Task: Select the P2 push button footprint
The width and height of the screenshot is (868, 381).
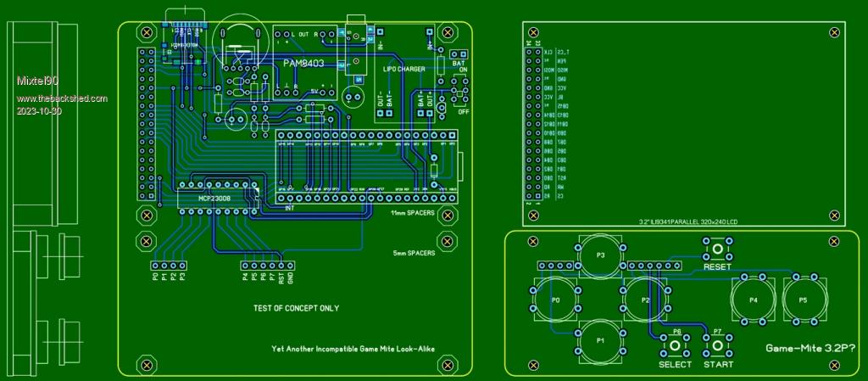Action: (x=645, y=300)
